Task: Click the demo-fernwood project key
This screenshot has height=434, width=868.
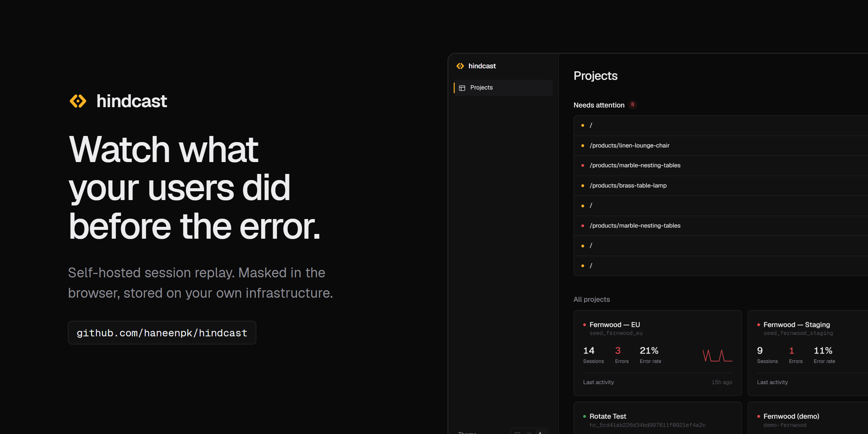Action: click(785, 425)
